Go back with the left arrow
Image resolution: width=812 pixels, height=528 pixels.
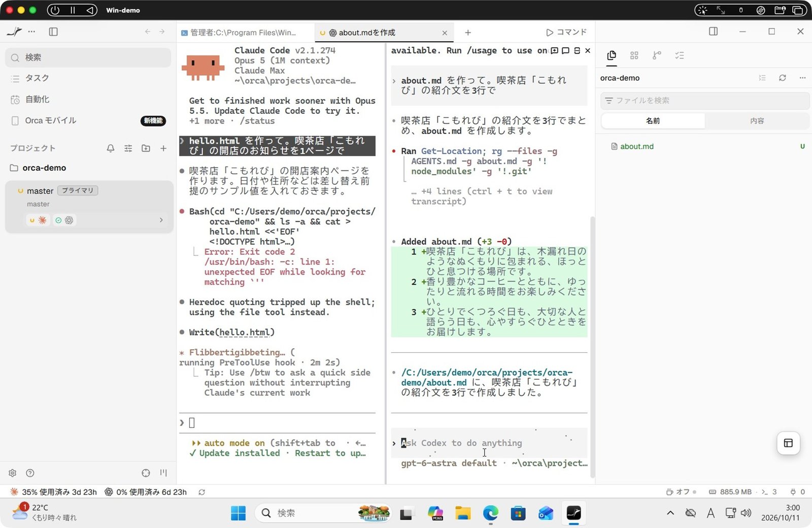[148, 31]
